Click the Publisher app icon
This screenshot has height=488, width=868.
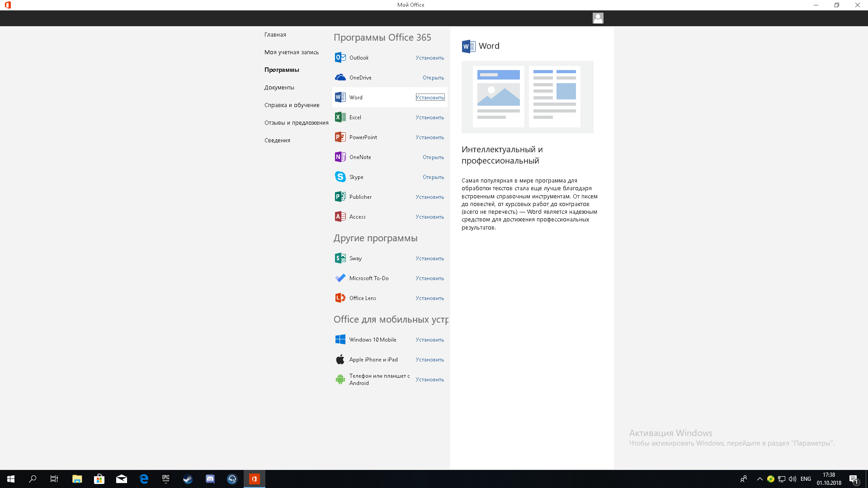tap(340, 197)
